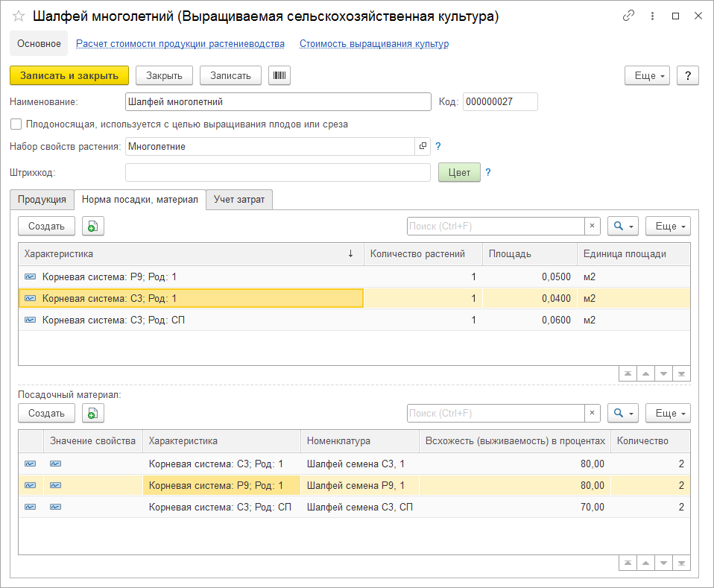Click the barcode icon button in the toolbar
Image resolution: width=714 pixels, height=588 pixels.
pos(279,75)
